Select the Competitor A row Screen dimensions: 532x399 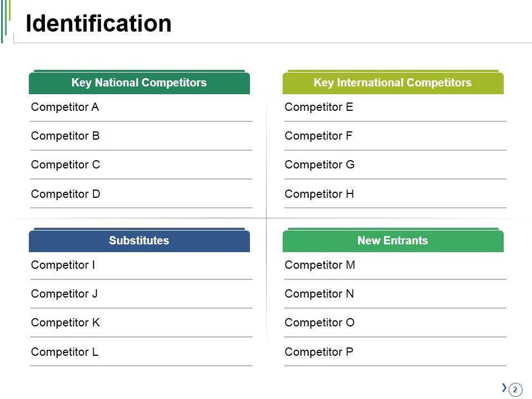pos(65,108)
